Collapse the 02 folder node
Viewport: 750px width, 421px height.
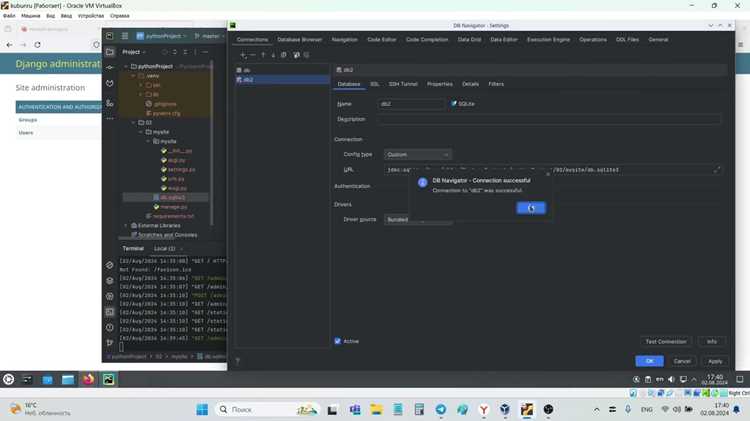coord(133,122)
